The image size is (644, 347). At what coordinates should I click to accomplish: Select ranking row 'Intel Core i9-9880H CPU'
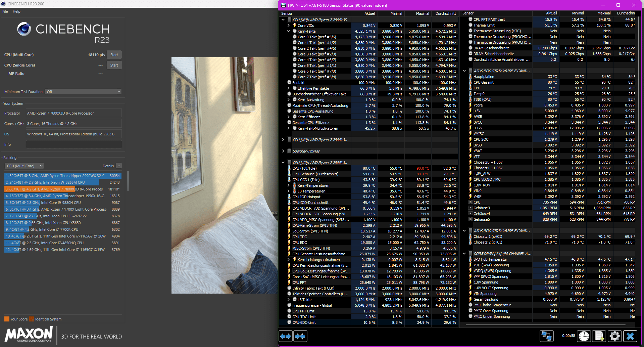pyautogui.click(x=63, y=203)
